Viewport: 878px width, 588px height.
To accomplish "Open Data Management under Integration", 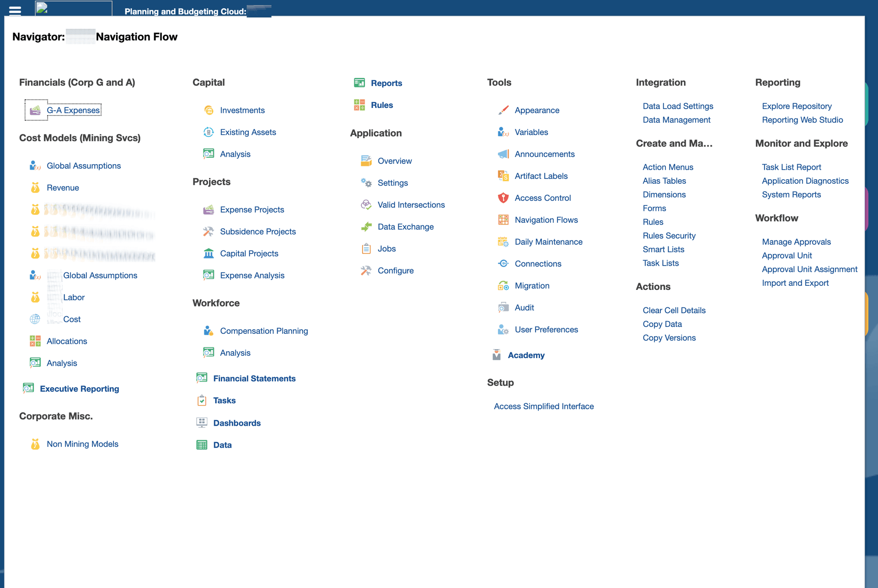I will tap(676, 120).
